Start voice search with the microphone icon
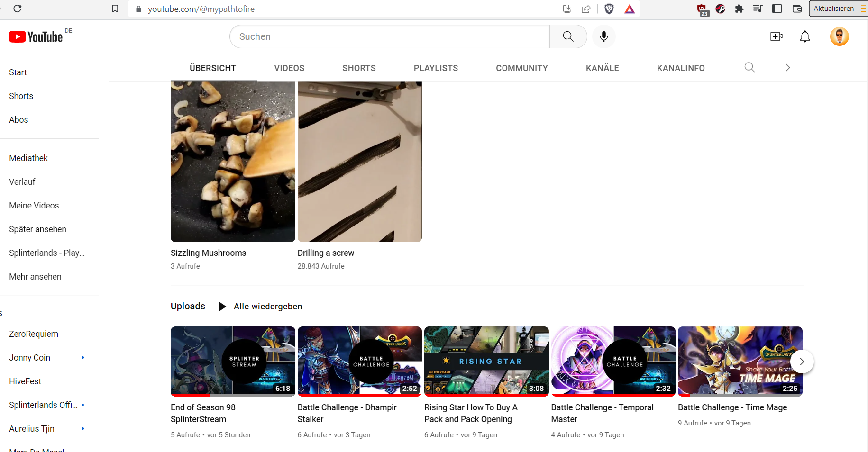 click(x=604, y=36)
